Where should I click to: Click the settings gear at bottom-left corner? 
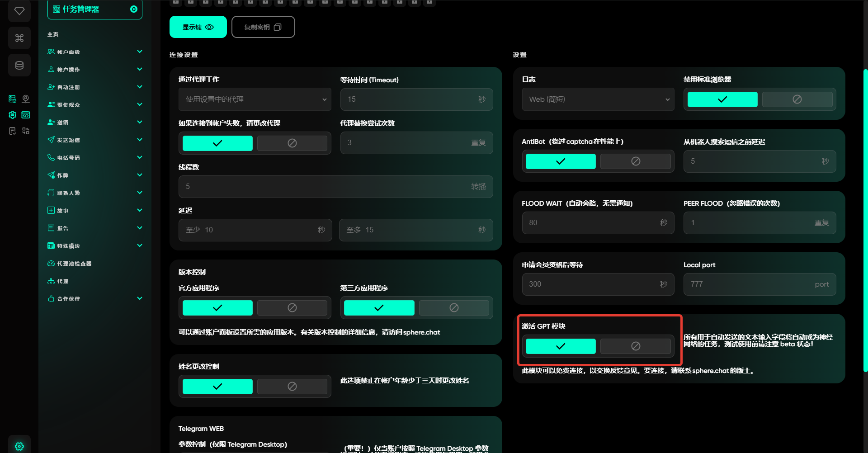click(19, 446)
